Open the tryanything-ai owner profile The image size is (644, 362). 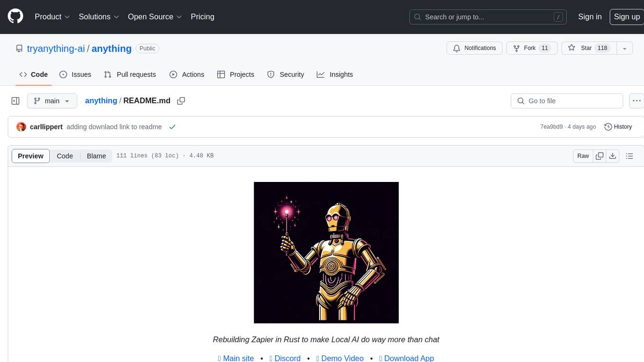tap(56, 48)
